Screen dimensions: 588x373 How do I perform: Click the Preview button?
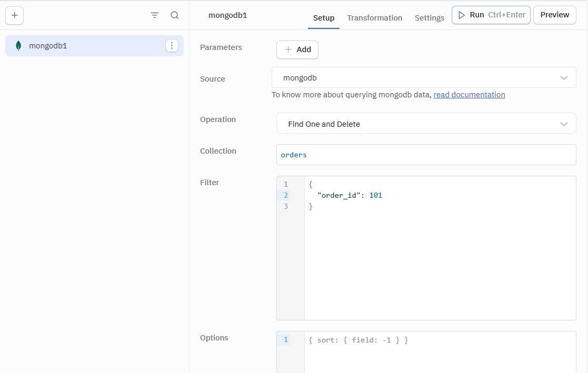(554, 15)
